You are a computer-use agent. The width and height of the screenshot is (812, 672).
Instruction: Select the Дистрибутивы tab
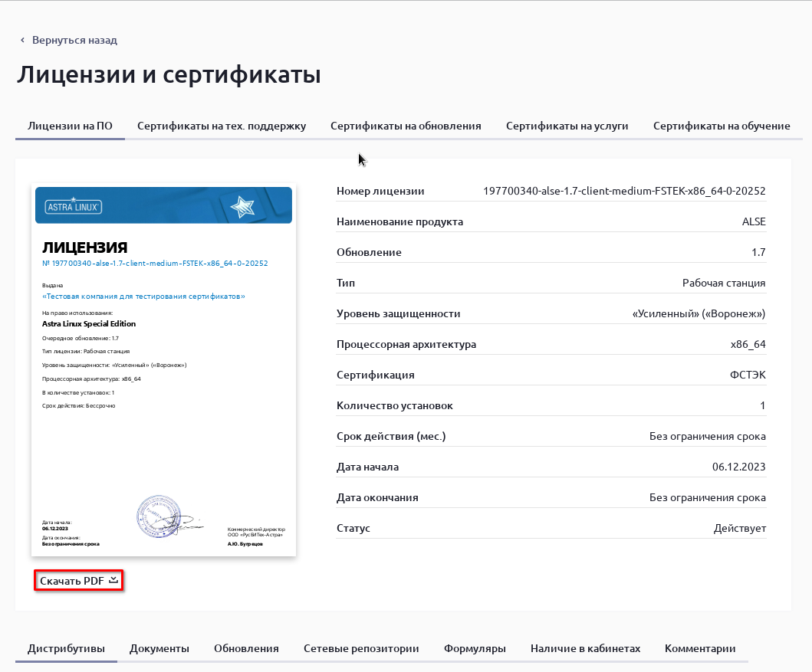(66, 648)
